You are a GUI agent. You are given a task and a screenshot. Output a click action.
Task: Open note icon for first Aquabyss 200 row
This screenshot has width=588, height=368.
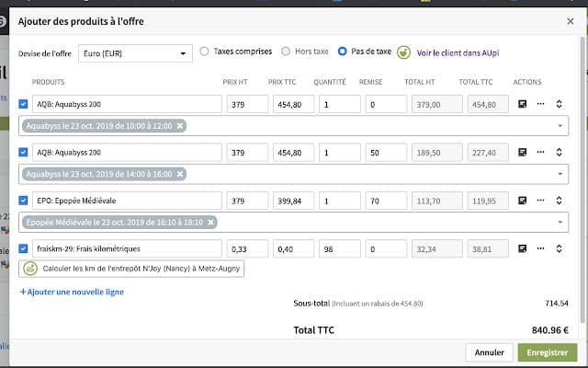(523, 105)
